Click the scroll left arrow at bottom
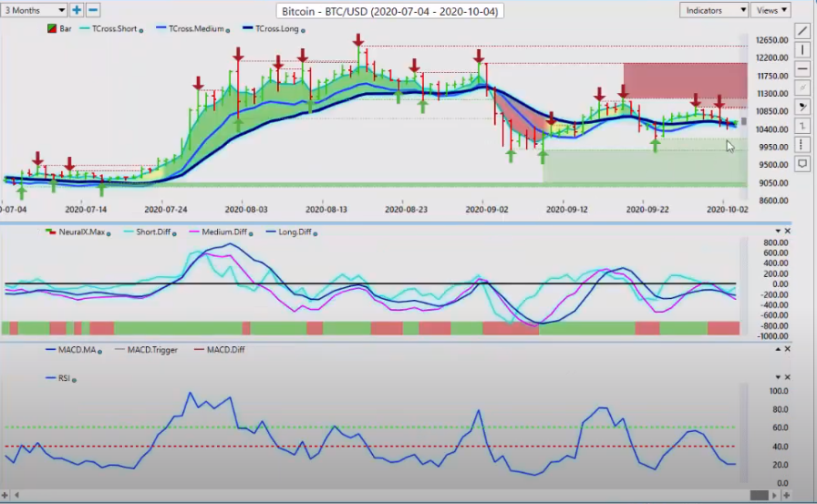Viewport: 817px width, 504px height. click(x=16, y=495)
